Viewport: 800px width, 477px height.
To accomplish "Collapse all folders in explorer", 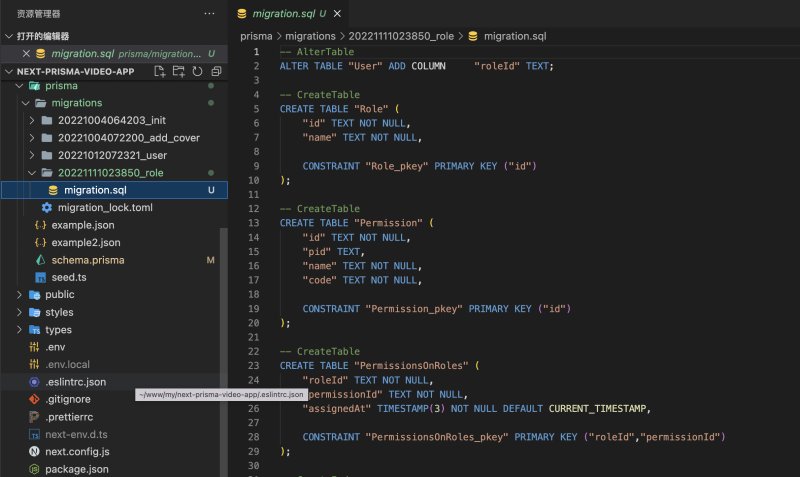I will (216, 71).
